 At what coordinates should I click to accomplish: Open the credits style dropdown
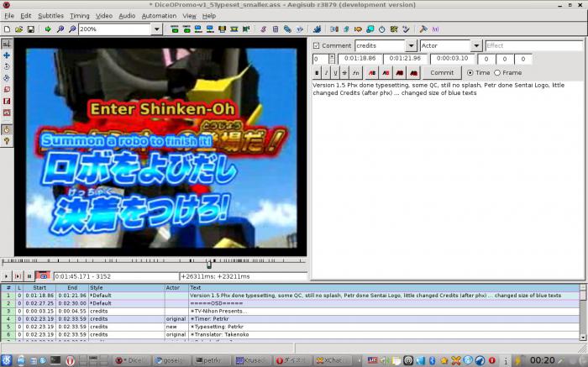411,45
